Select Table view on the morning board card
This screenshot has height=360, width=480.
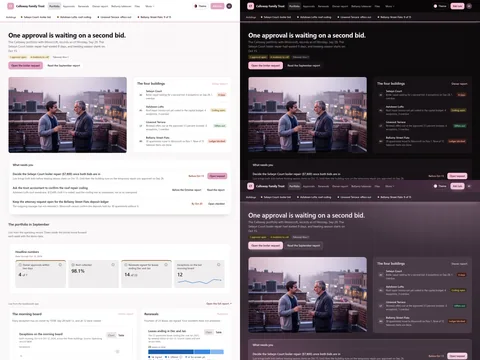tap(121, 335)
